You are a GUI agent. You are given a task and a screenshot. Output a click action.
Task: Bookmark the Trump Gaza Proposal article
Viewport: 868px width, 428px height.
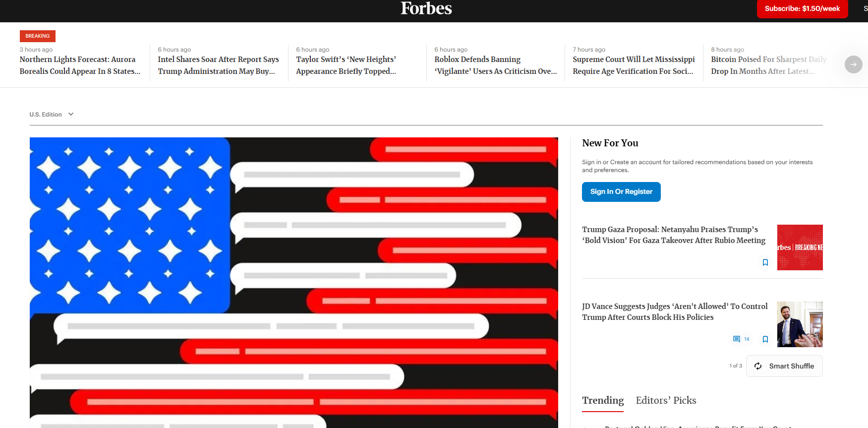click(x=765, y=262)
